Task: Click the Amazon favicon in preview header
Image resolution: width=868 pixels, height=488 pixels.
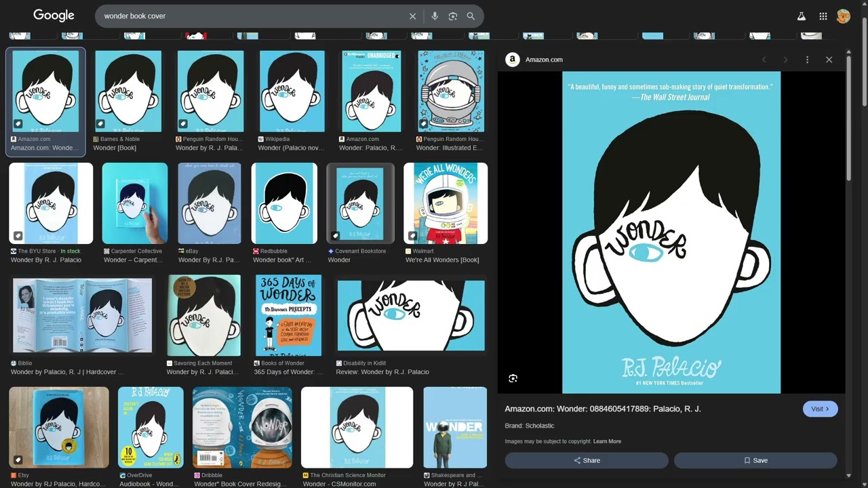Action: pos(513,60)
